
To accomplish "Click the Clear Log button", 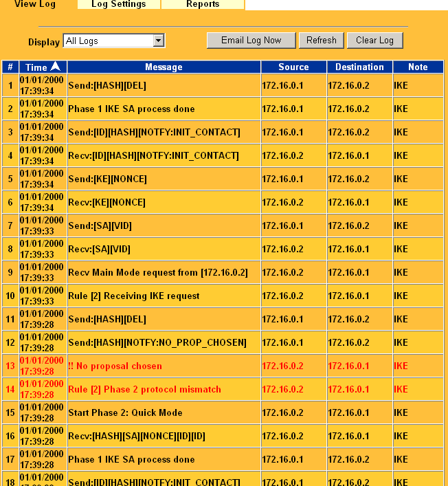I will coord(375,41).
